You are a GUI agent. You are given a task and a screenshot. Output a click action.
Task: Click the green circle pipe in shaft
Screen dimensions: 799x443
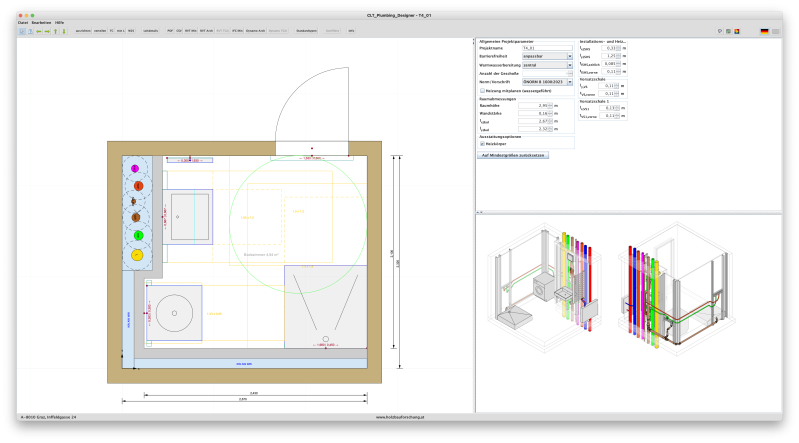[x=137, y=235]
